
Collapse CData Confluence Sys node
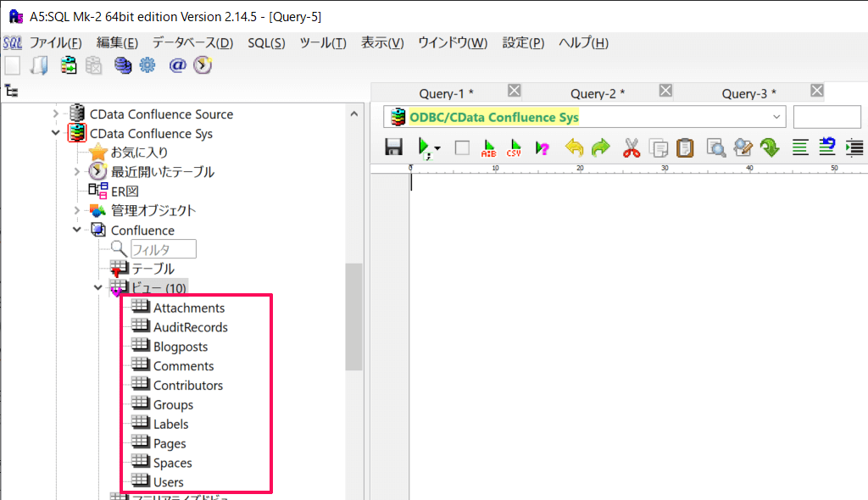click(55, 133)
